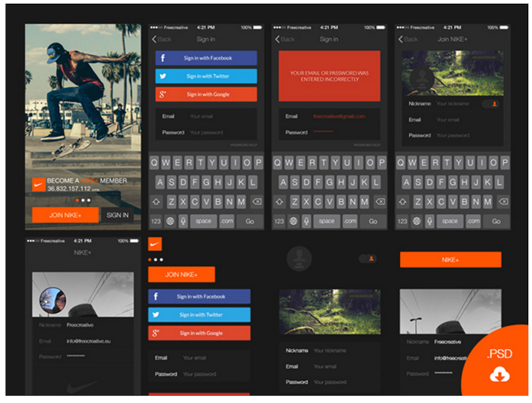Click the Password field on the Join NIKE+ screen

(453, 135)
